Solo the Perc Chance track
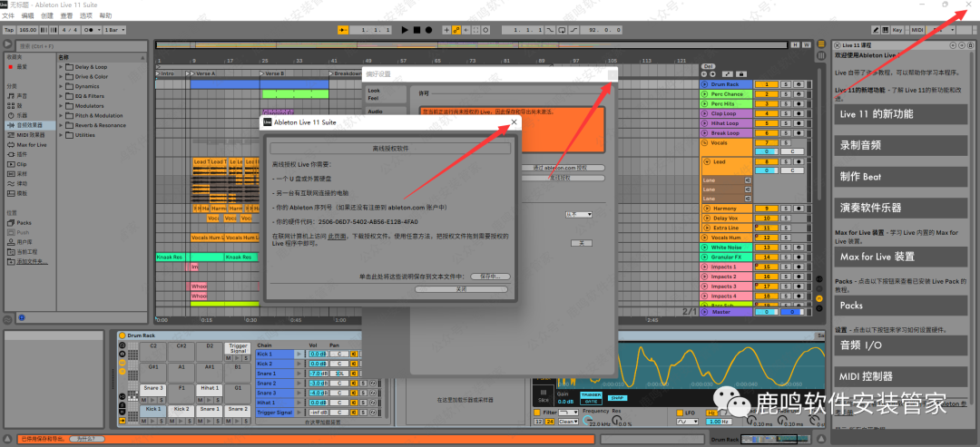This screenshot has height=447, width=980. (x=786, y=93)
